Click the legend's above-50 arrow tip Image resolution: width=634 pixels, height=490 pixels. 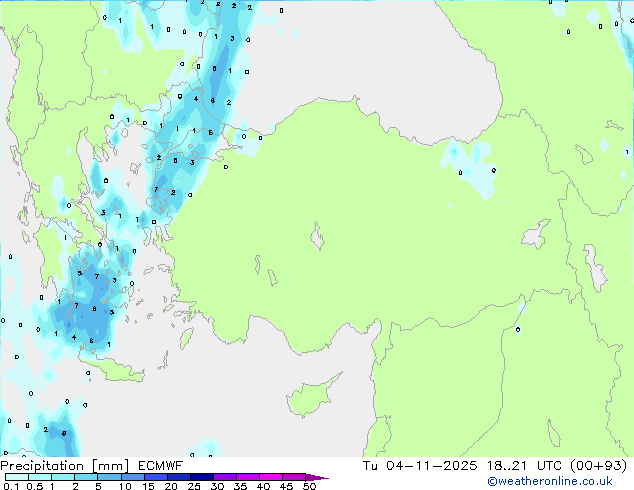(x=317, y=477)
